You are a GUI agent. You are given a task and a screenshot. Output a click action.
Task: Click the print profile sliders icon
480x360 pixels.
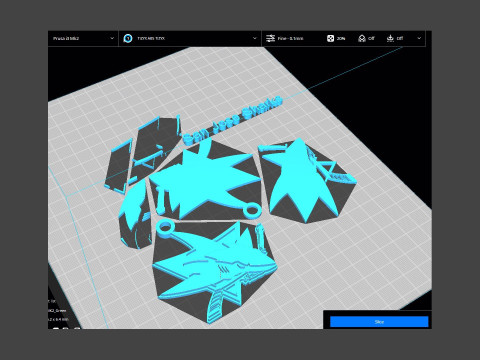270,38
